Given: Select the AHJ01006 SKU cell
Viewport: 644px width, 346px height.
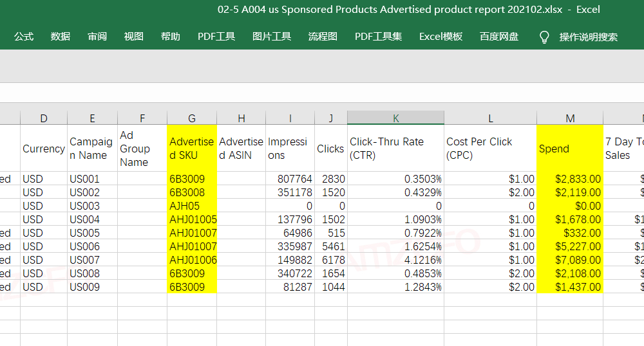Looking at the screenshot, I should pyautogui.click(x=192, y=260).
